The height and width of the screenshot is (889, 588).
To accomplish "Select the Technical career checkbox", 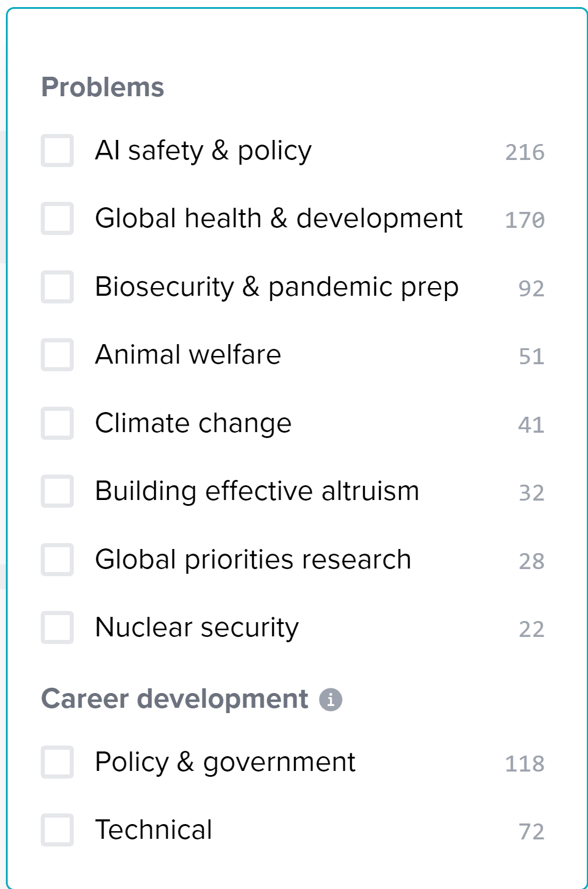I will coord(57,830).
